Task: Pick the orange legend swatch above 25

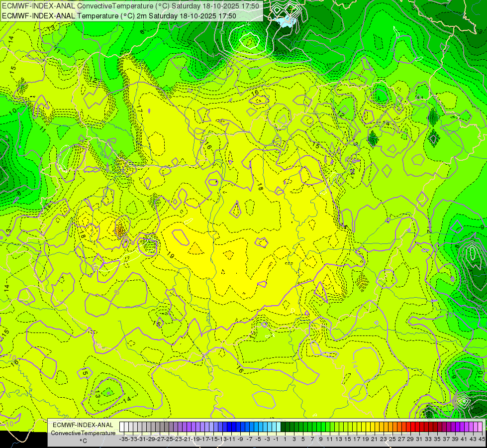Action: pyautogui.click(x=390, y=427)
